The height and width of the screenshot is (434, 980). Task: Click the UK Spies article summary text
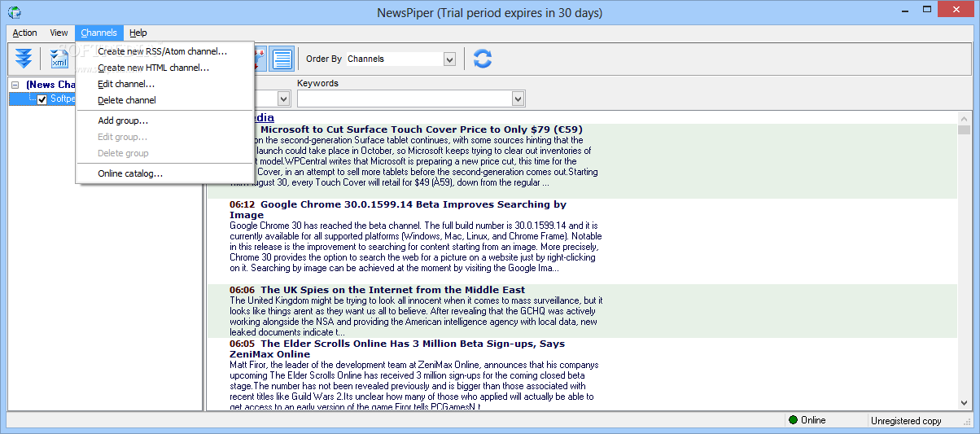(415, 316)
